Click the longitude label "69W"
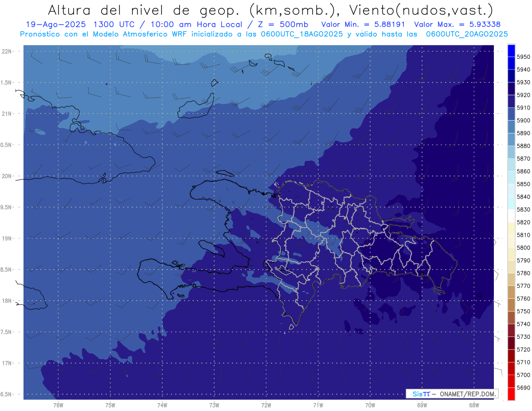Screen dimensions: 532x411 [422, 405]
